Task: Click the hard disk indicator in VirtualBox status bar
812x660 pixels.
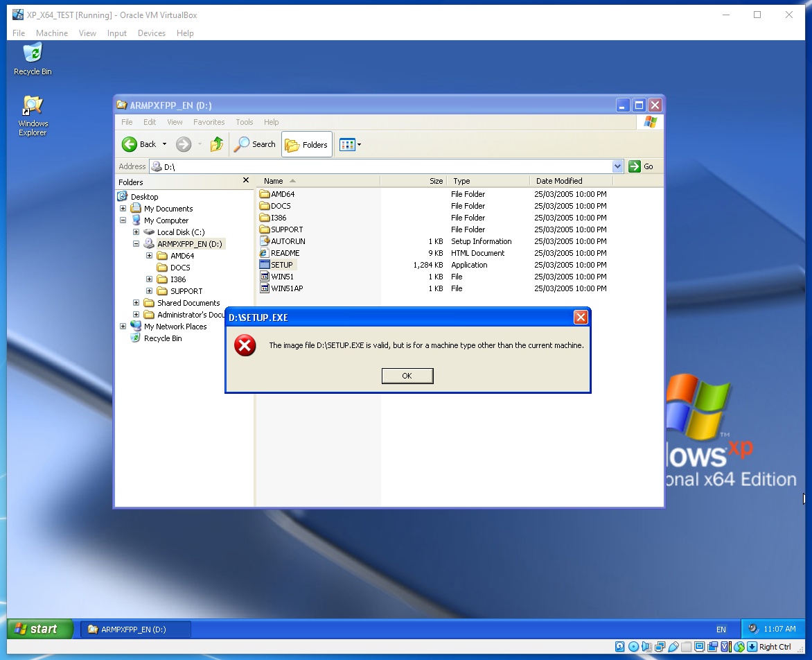Action: [x=620, y=647]
